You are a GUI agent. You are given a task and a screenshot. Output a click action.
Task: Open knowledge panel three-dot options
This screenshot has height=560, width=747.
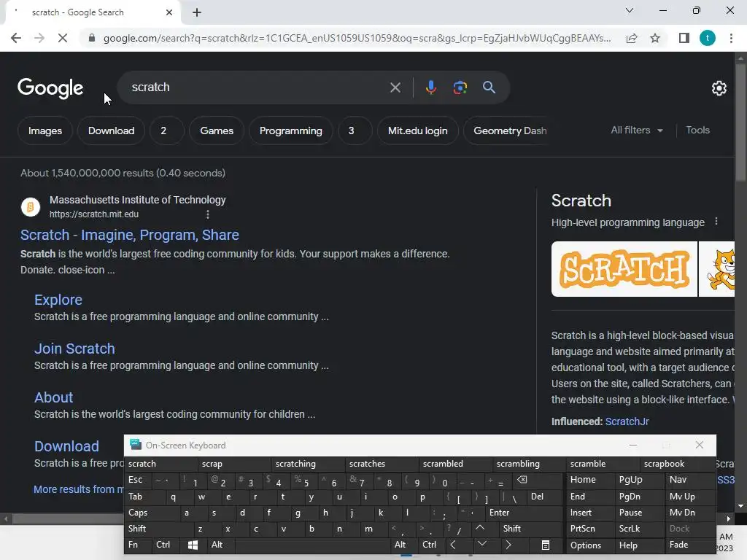pyautogui.click(x=716, y=222)
